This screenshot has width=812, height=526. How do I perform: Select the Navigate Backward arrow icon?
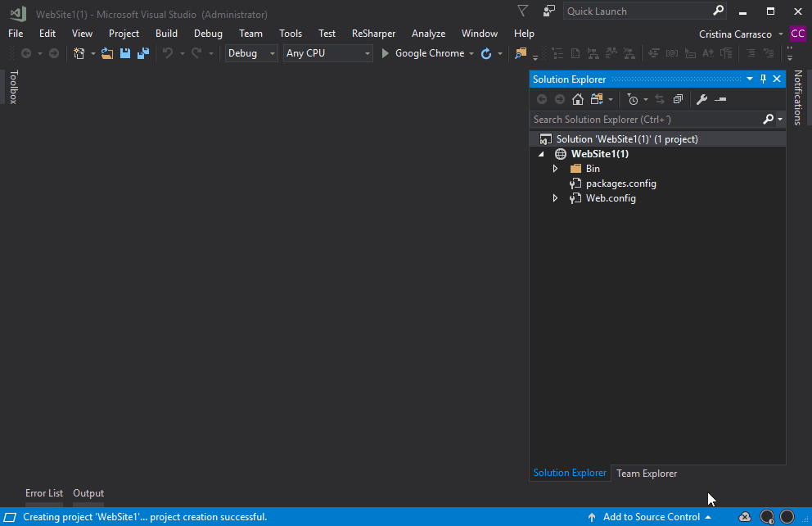27,52
